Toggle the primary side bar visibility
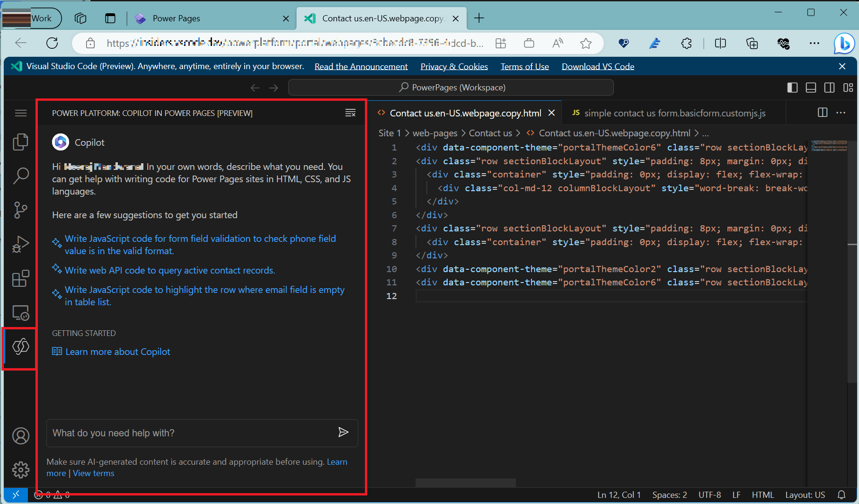This screenshot has height=504, width=859. tap(792, 87)
